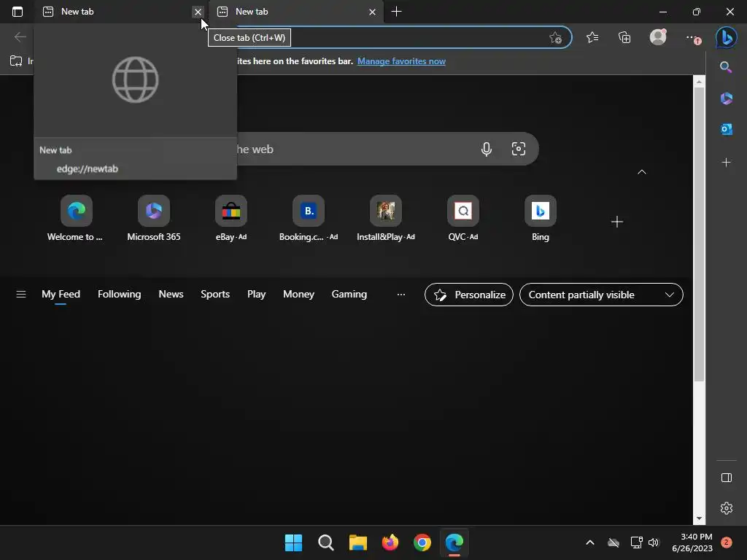The height and width of the screenshot is (560, 747).
Task: Close the second New tab
Action: pos(372,12)
